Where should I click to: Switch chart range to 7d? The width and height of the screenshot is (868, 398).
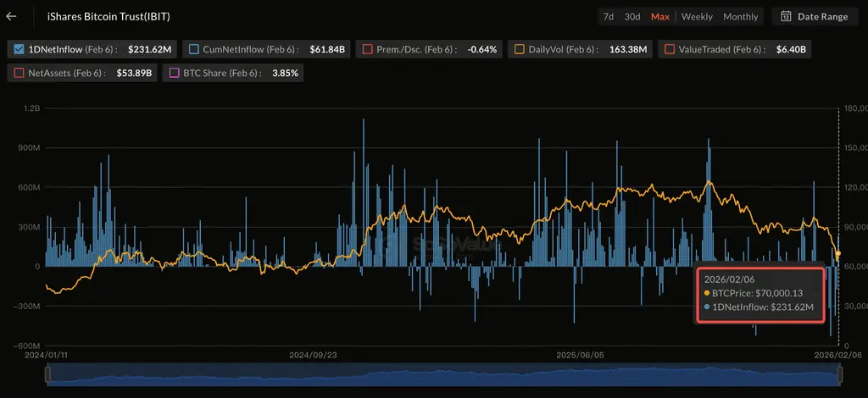608,17
